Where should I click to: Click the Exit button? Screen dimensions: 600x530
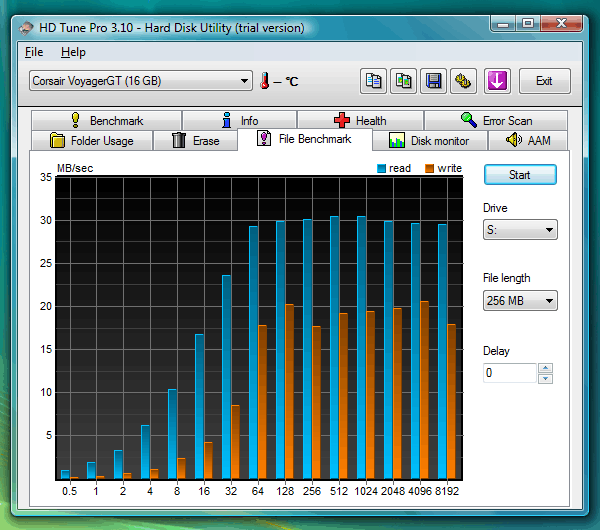(545, 81)
